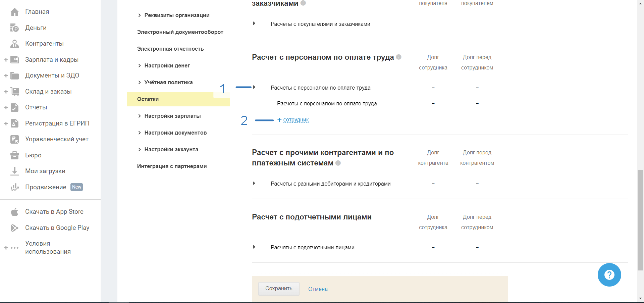Click the Продвижение chart icon
The height and width of the screenshot is (303, 644).
click(14, 187)
